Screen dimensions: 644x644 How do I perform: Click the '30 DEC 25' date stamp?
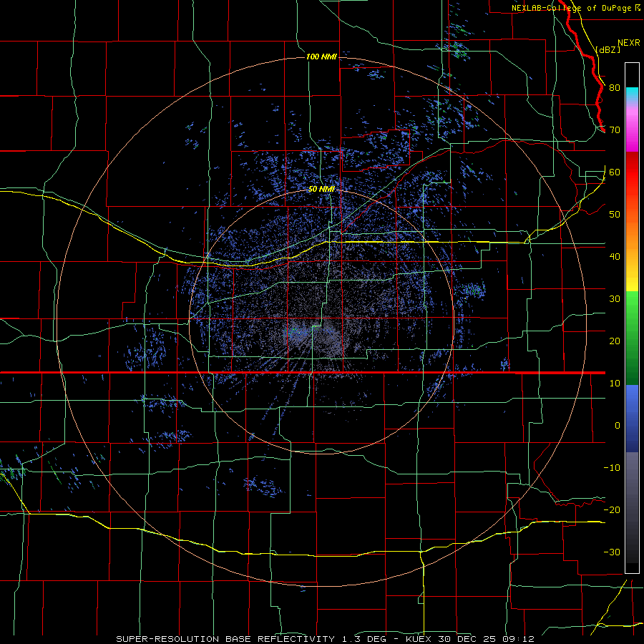(468, 639)
